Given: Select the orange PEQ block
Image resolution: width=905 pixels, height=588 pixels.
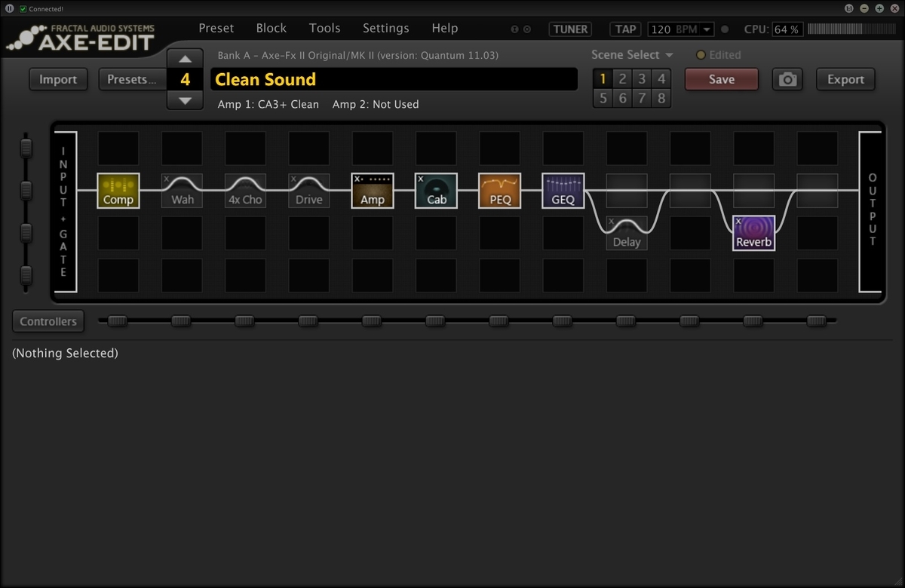Looking at the screenshot, I should [499, 191].
